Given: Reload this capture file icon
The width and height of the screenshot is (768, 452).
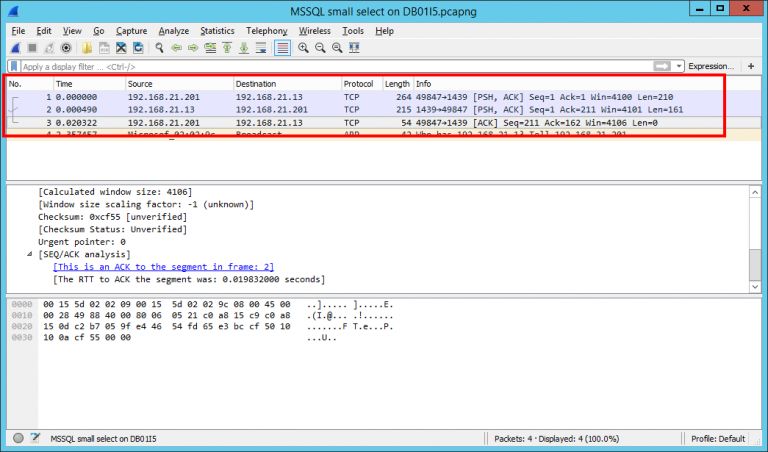Looking at the screenshot, I should click(138, 48).
